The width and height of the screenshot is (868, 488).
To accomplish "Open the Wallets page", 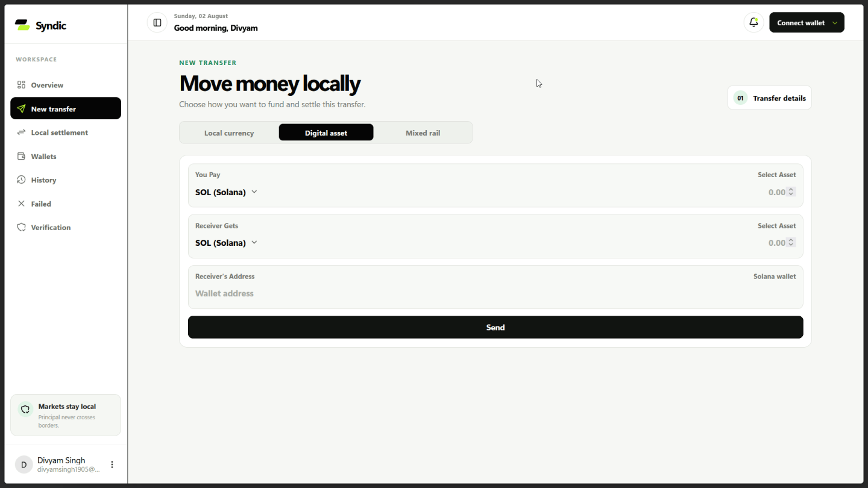I will pos(66,157).
